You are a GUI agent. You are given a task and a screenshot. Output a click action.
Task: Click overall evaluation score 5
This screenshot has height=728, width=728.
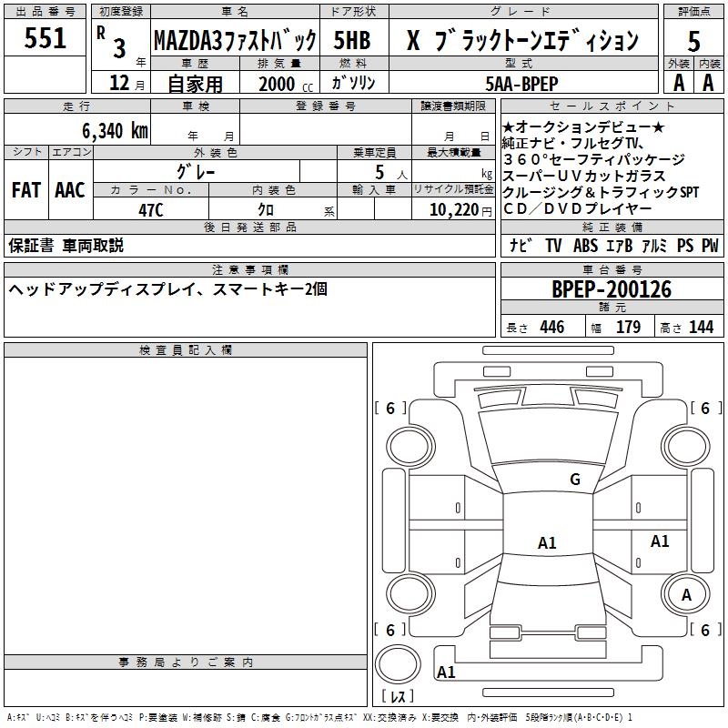coord(693,41)
